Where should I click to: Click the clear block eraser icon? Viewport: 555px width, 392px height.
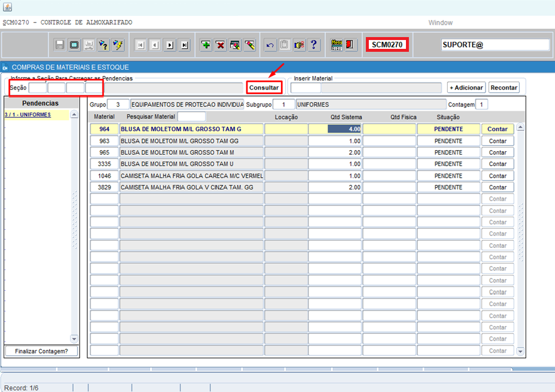234,45
